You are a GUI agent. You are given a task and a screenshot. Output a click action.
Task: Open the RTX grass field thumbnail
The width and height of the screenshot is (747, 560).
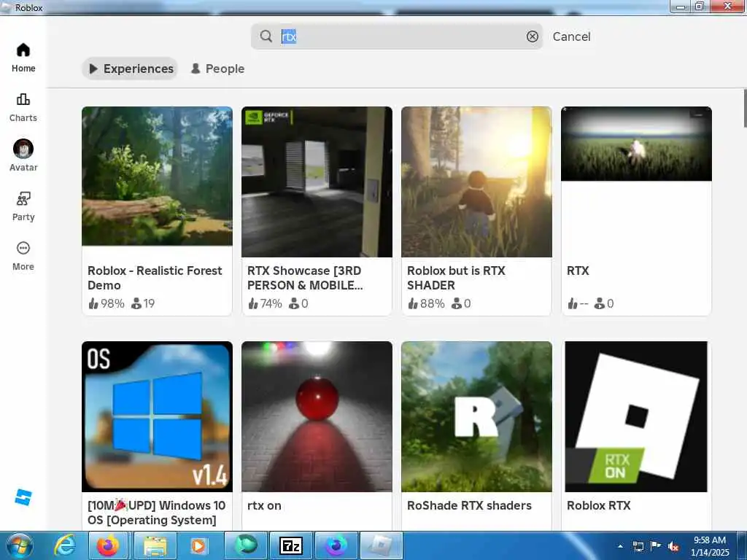636,144
